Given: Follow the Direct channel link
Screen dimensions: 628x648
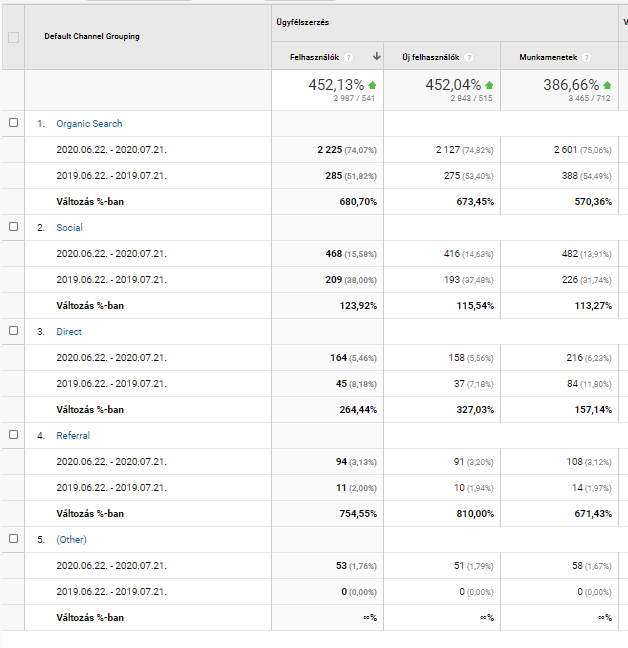Looking at the screenshot, I should click(x=69, y=332).
